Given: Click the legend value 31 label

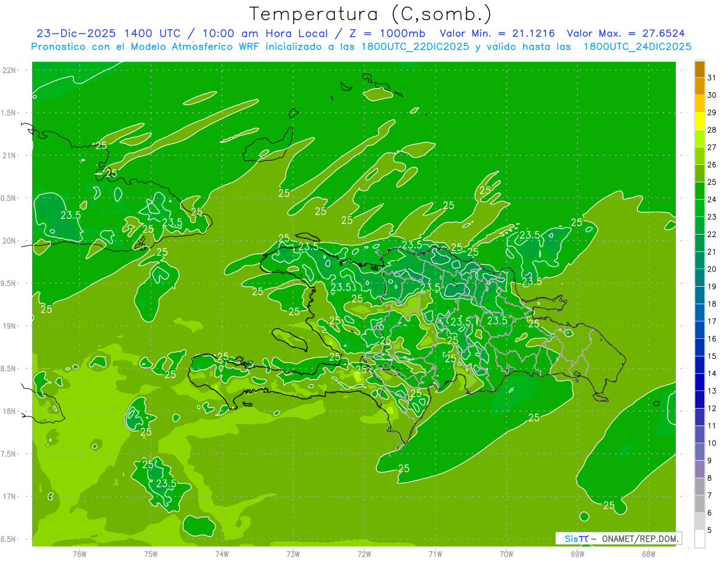Looking at the screenshot, I should (712, 78).
